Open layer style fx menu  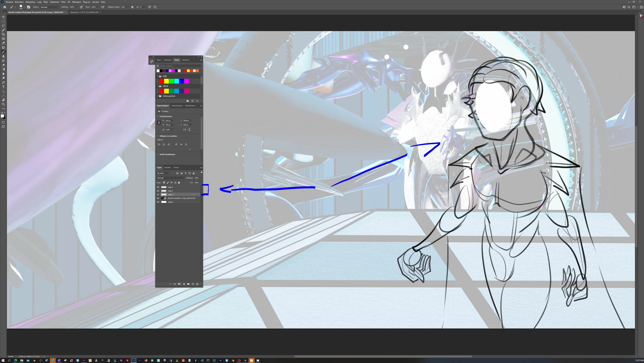[175, 284]
